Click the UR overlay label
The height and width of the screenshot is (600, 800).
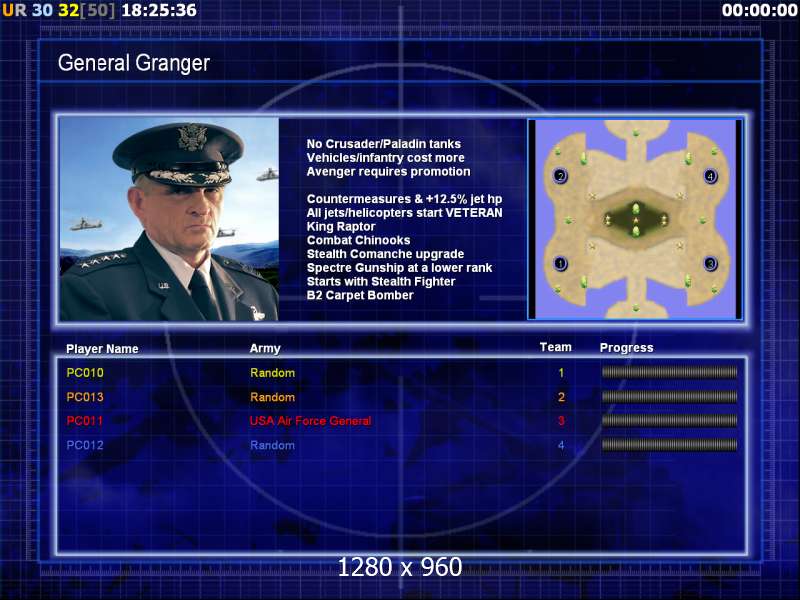(14, 10)
